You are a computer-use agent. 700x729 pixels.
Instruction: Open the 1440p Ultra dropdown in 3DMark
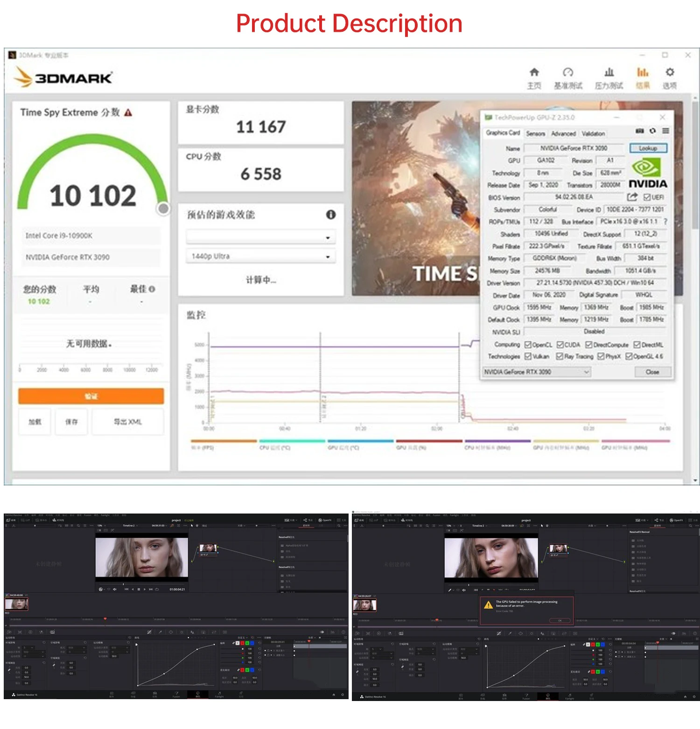tap(261, 256)
